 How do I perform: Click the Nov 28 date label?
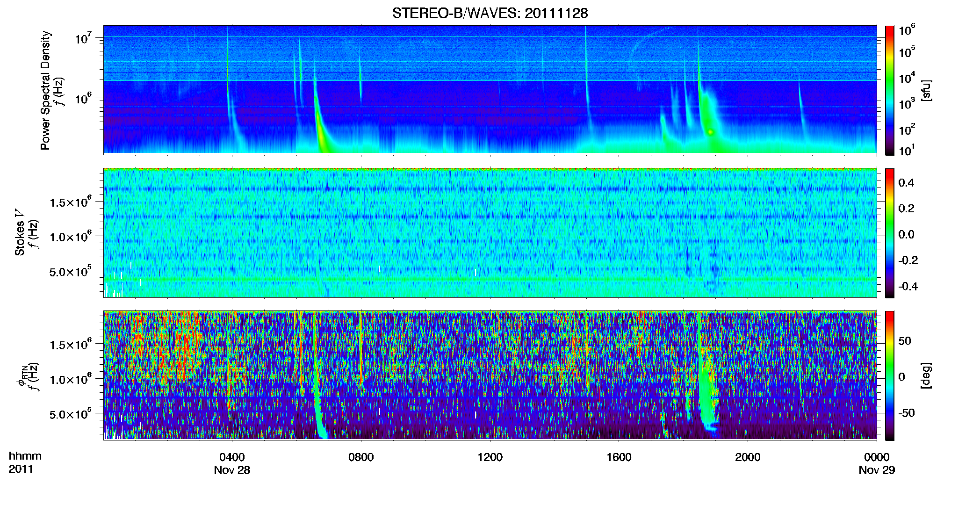tap(232, 470)
